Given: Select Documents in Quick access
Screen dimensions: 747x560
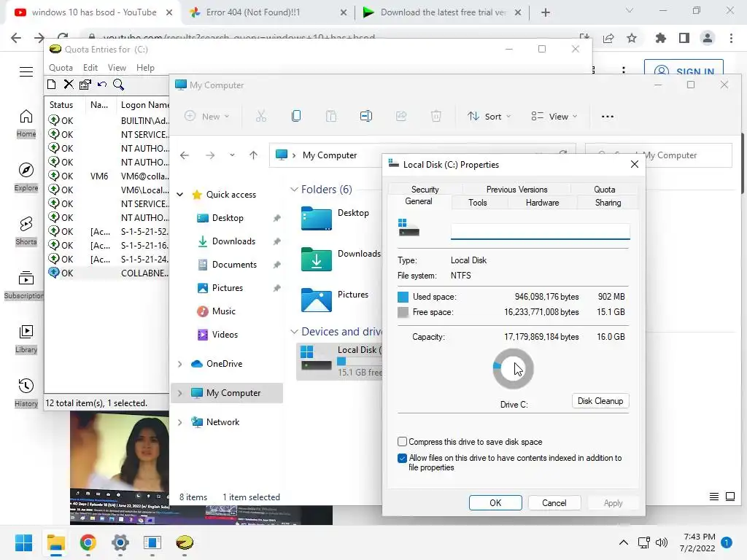Looking at the screenshot, I should click(234, 265).
